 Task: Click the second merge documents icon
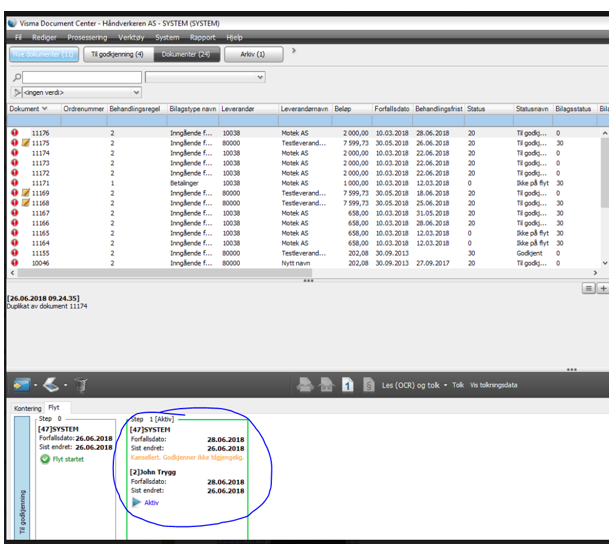(x=325, y=385)
